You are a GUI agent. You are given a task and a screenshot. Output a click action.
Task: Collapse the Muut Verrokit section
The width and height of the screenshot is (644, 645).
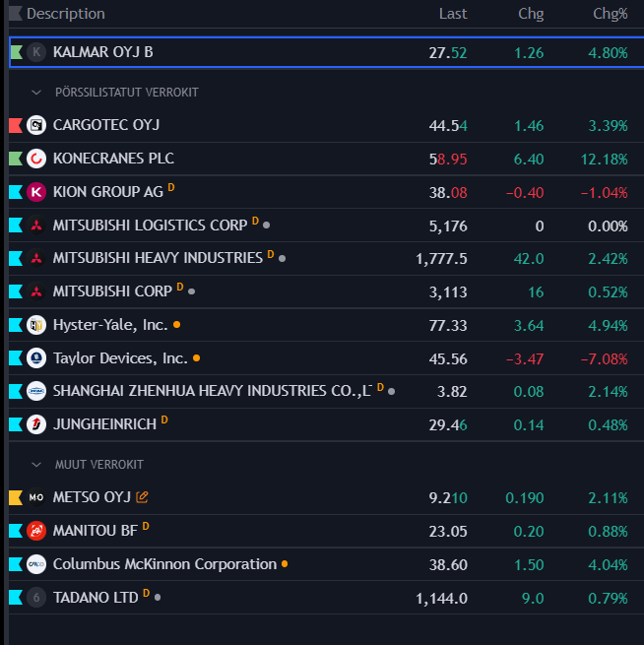tap(36, 465)
